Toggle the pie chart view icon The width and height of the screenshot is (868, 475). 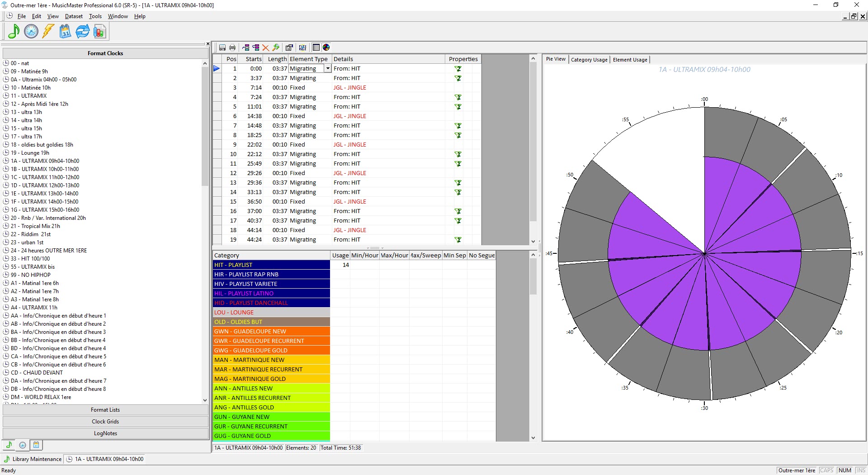point(326,47)
